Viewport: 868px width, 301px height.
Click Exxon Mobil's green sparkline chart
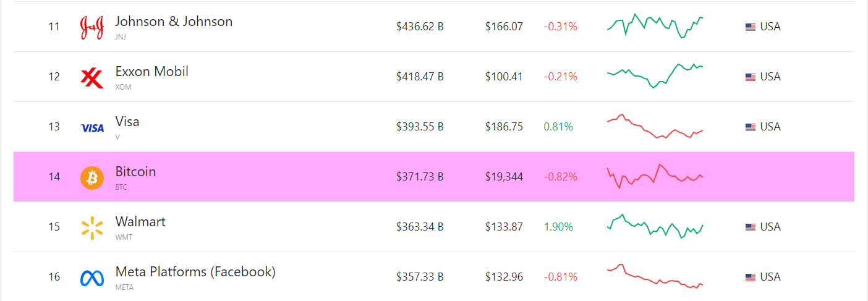click(x=655, y=76)
